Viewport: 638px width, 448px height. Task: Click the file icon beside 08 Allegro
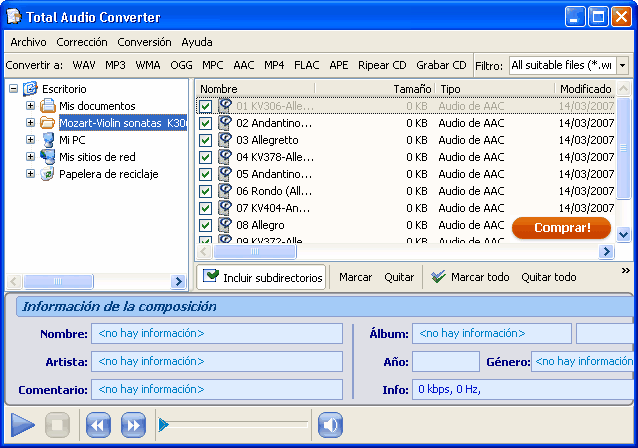[225, 225]
